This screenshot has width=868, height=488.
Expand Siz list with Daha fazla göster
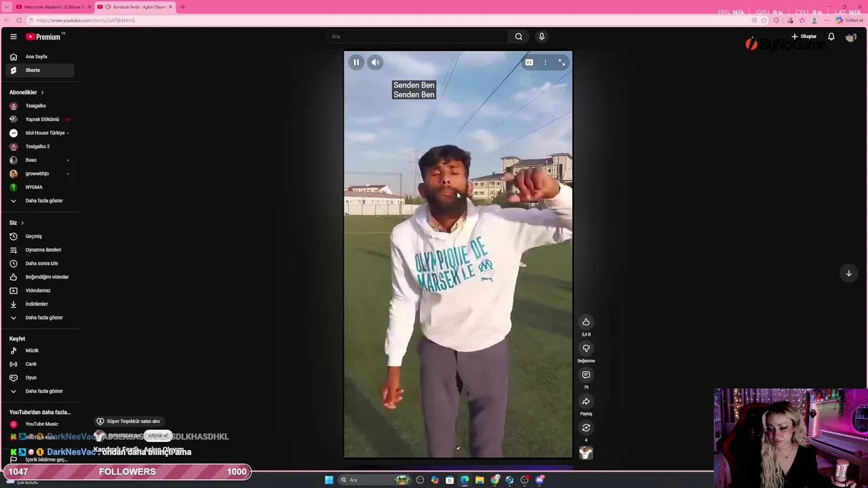pos(39,318)
